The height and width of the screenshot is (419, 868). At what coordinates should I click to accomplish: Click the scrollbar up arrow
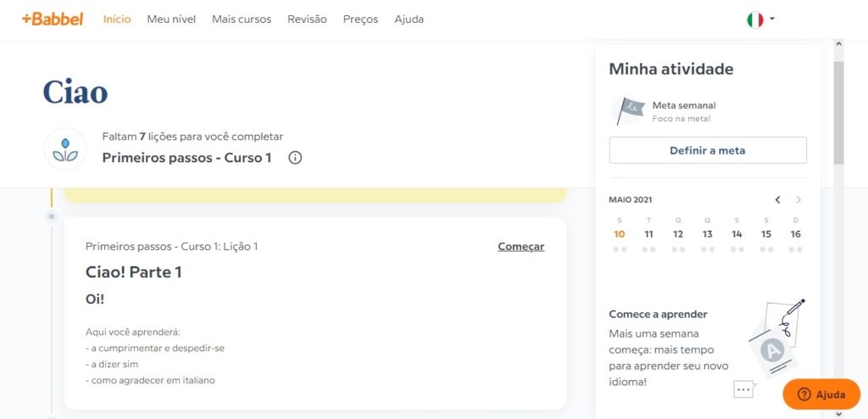click(838, 44)
